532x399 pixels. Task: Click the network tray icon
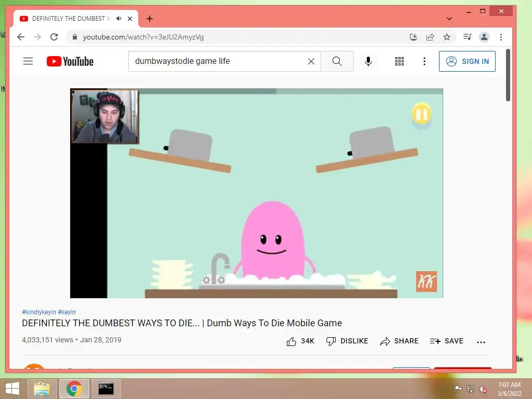click(x=470, y=389)
